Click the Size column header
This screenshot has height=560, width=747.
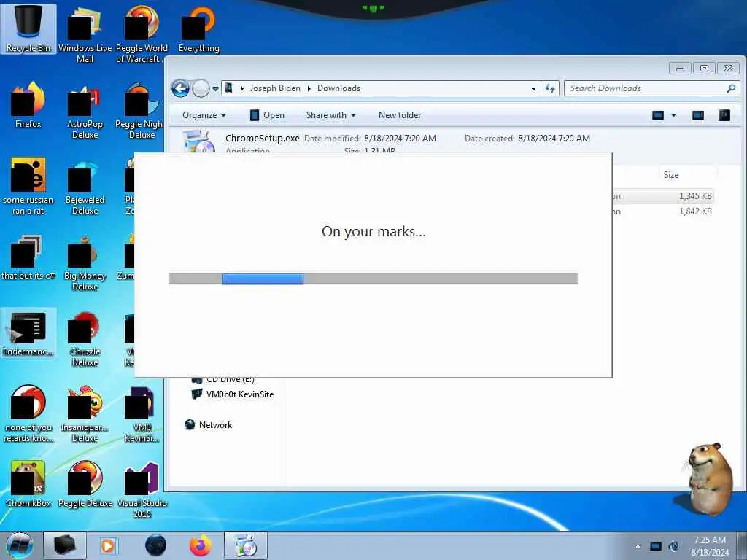pyautogui.click(x=671, y=175)
